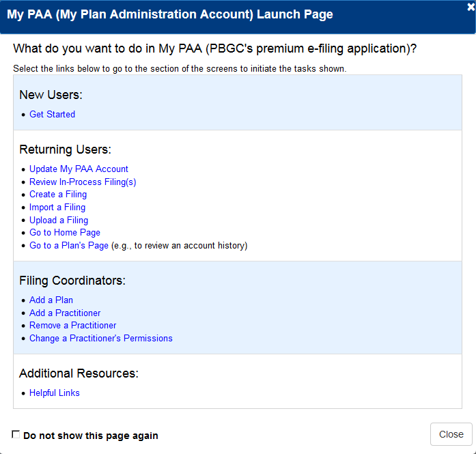Select the Add a Practitioner link

tap(65, 313)
